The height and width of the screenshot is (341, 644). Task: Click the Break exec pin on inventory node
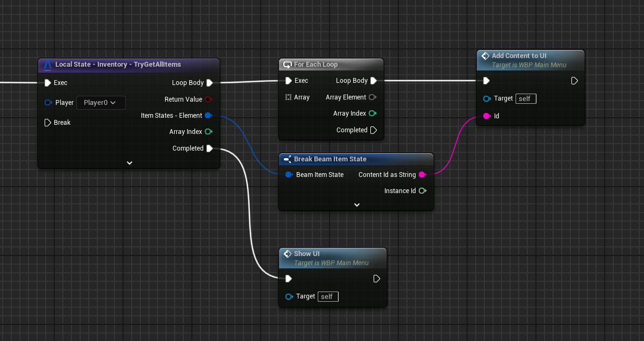[x=47, y=123]
